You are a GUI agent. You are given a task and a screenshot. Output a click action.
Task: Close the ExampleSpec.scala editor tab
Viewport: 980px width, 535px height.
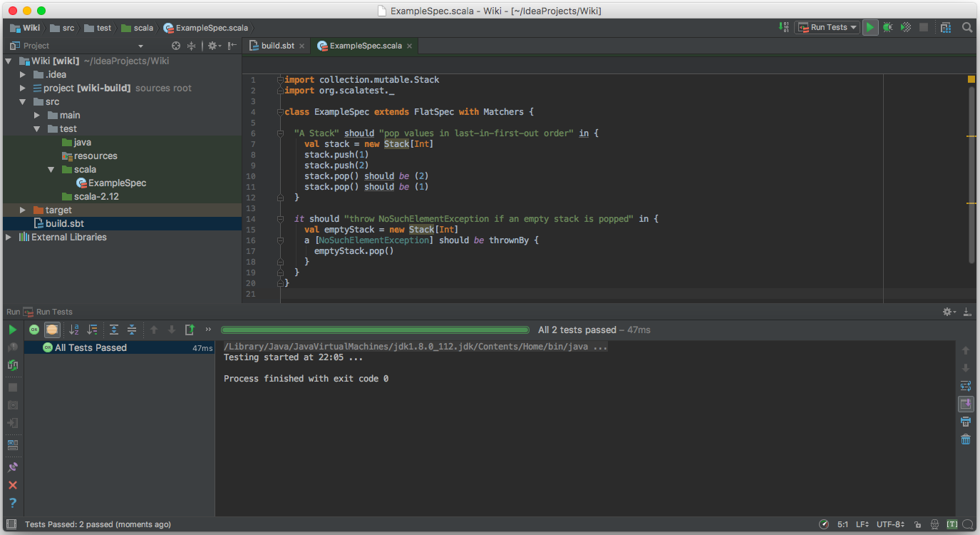409,46
